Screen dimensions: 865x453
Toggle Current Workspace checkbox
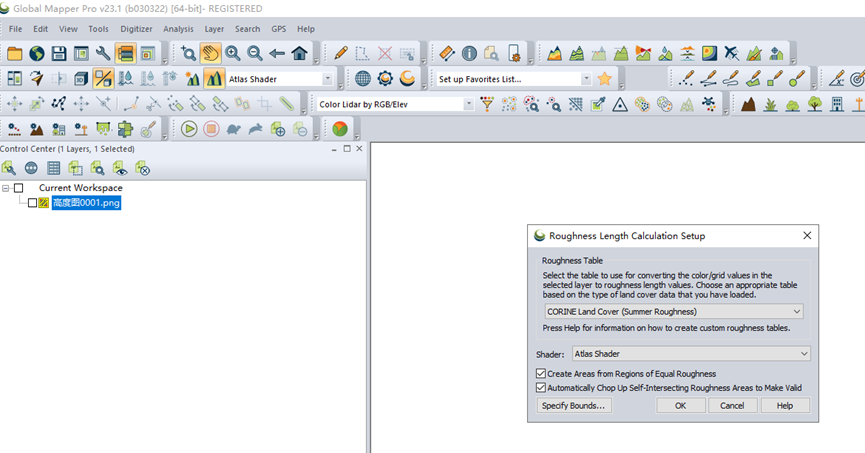click(x=19, y=188)
